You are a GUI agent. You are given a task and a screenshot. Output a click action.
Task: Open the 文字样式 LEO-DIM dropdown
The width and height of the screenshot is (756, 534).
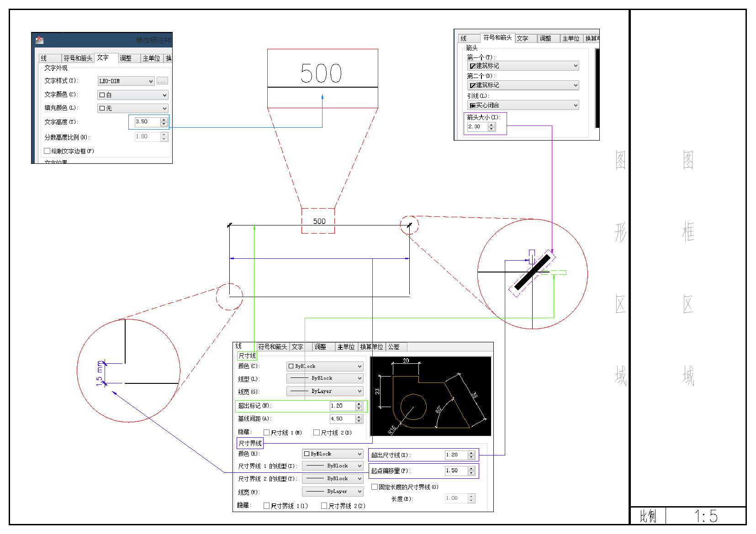point(126,81)
